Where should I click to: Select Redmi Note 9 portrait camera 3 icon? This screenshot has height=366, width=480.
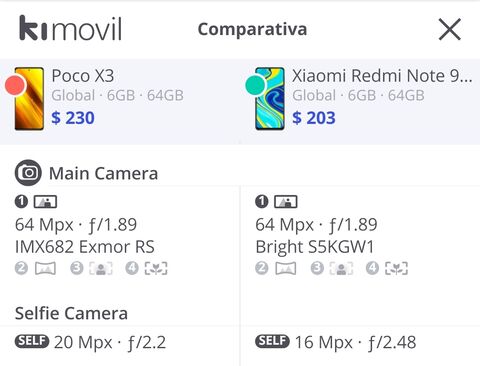click(332, 268)
